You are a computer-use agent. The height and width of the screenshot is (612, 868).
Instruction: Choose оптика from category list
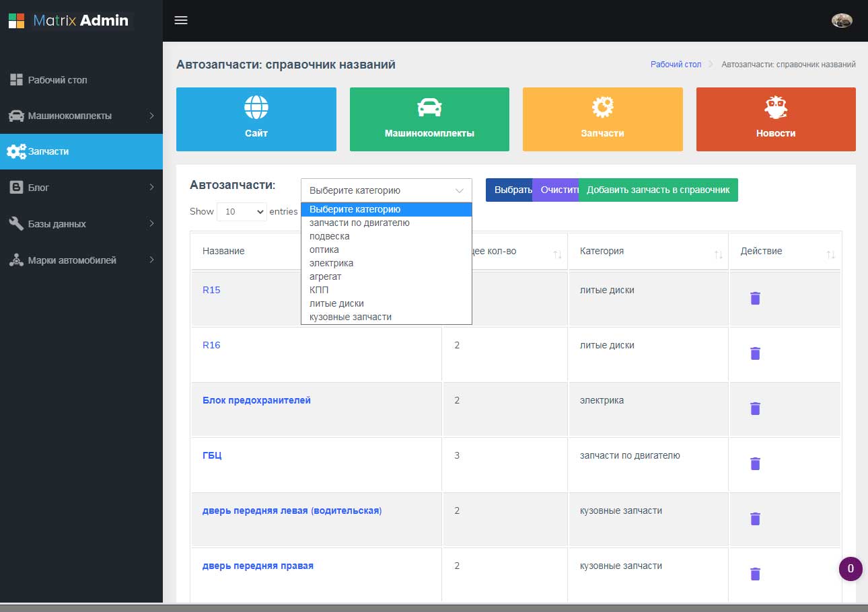(386, 250)
